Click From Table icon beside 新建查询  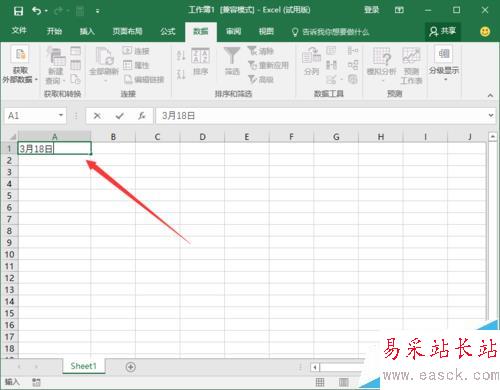coord(76,65)
